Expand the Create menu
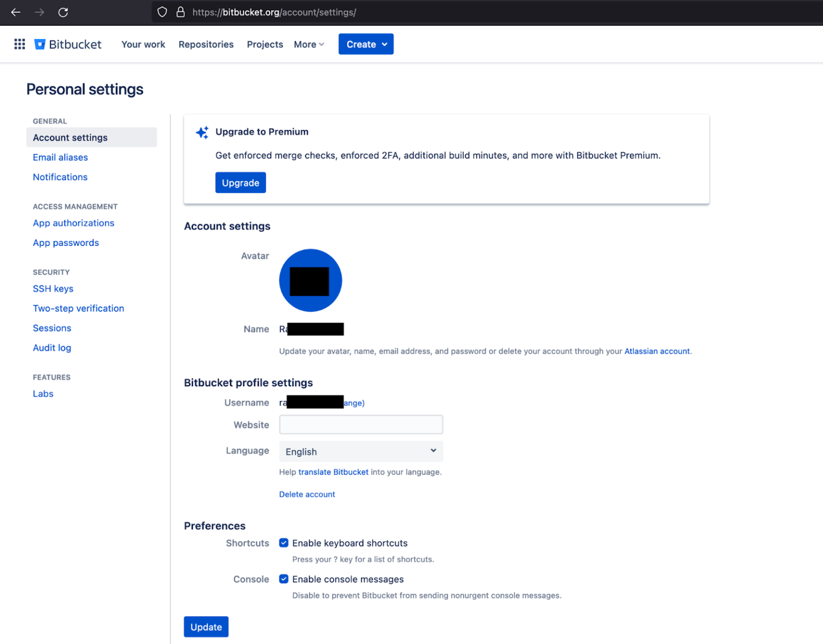This screenshot has width=823, height=644. [x=366, y=44]
